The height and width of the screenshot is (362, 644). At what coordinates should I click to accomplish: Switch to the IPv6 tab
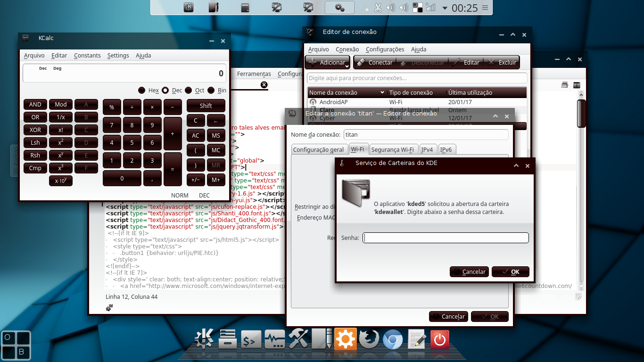point(446,149)
